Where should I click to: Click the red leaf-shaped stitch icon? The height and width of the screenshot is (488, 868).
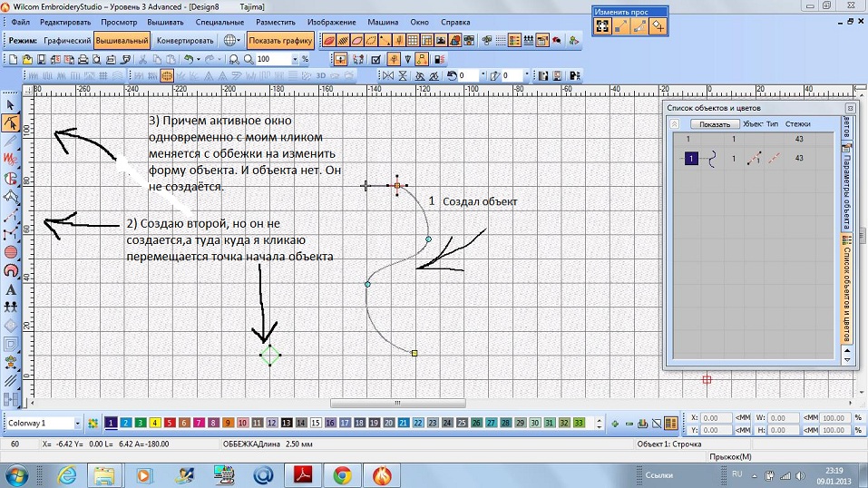(329, 41)
